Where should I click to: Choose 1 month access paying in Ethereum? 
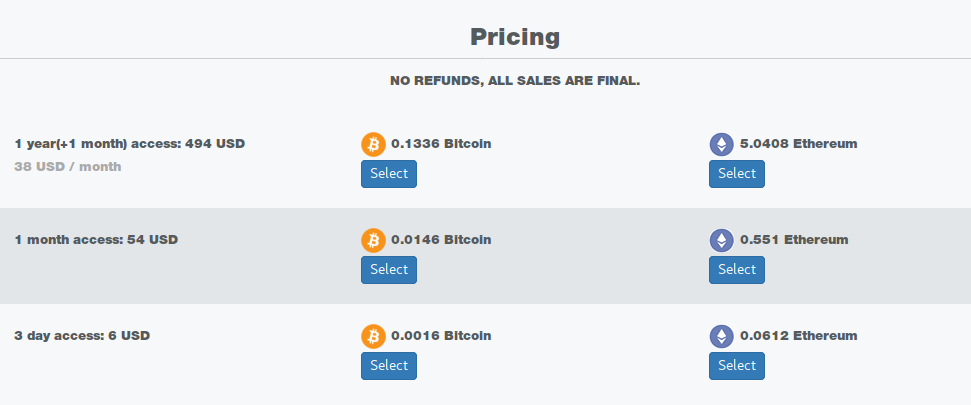737,270
